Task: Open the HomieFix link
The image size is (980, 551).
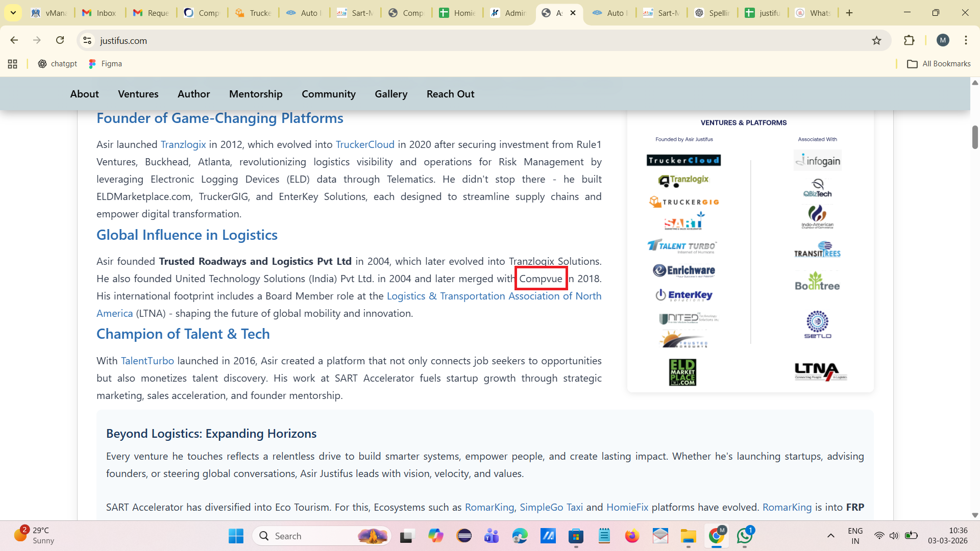Action: coord(627,507)
